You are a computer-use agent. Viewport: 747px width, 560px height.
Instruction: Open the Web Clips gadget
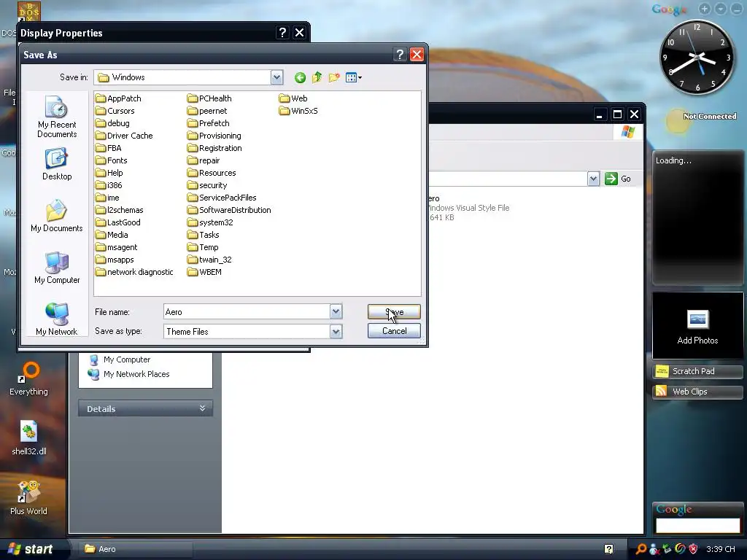(697, 392)
